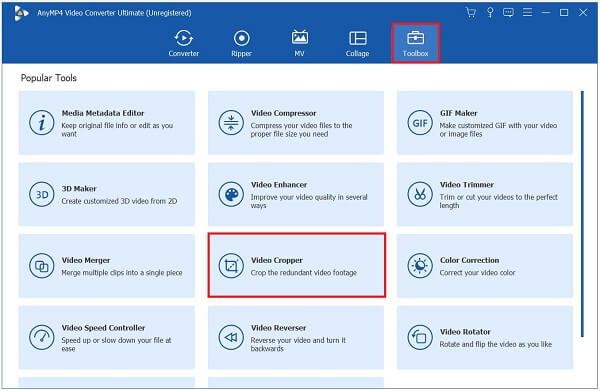Image resolution: width=600 pixels, height=391 pixels.
Task: Open GIF Maker title
Action: click(x=458, y=113)
